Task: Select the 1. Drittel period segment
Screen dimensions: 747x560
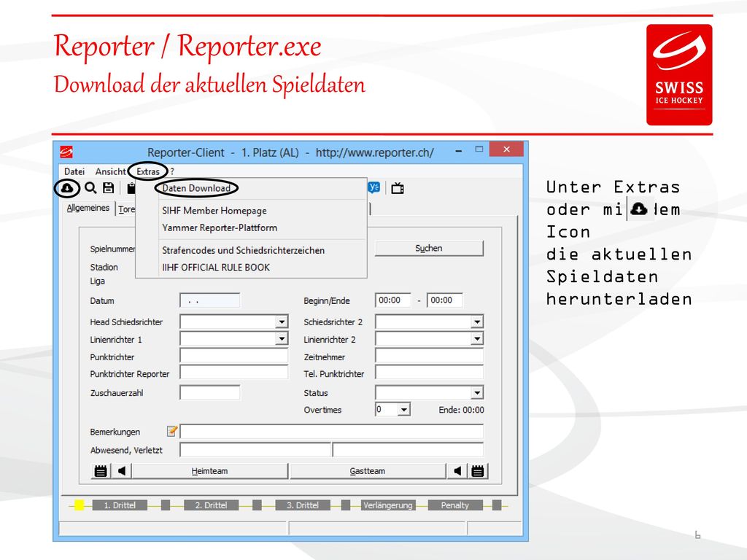Action: [x=120, y=505]
